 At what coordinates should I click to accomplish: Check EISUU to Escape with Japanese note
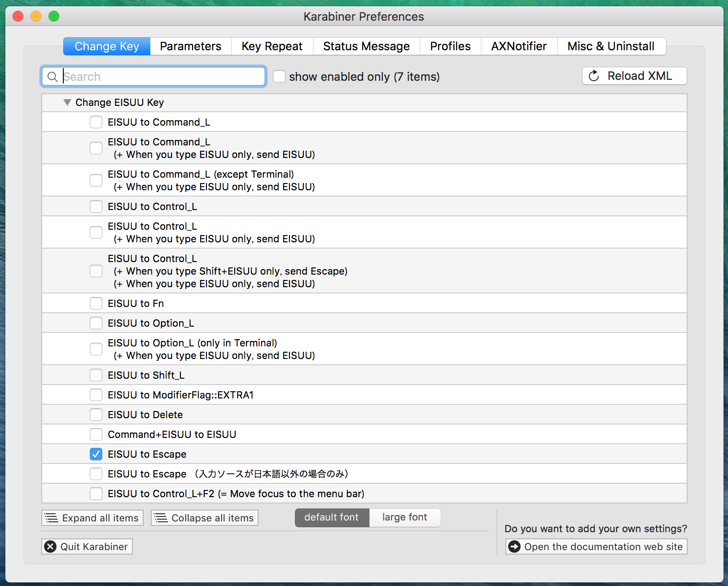tap(96, 474)
